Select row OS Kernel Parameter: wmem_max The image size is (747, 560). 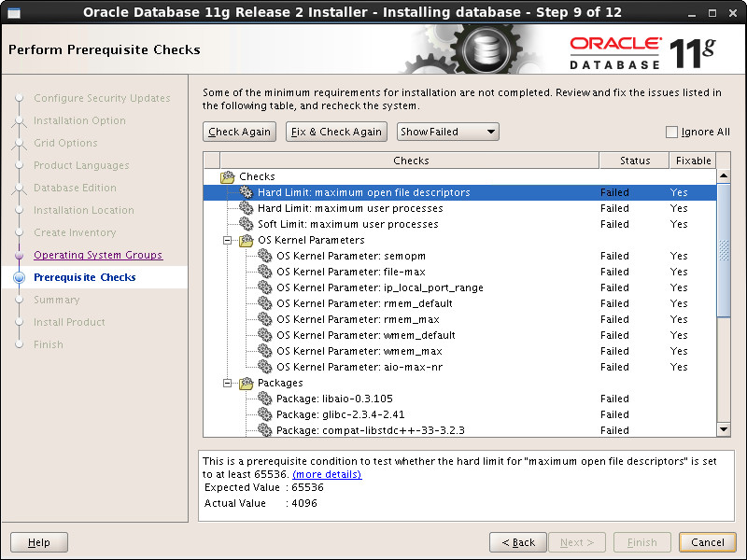click(459, 351)
